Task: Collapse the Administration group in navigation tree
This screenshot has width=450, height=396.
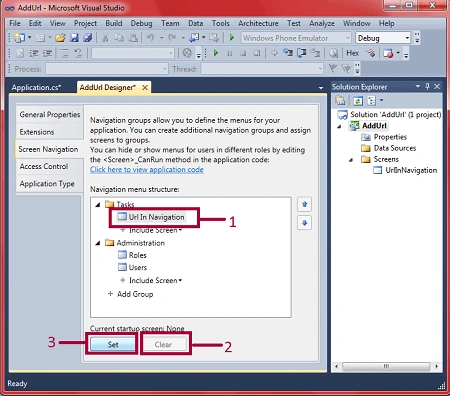Action: point(98,243)
